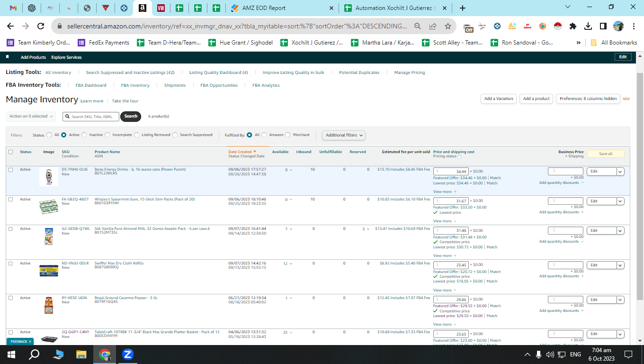Open the Edit dropdown arrow for Bang Energy

620,172
